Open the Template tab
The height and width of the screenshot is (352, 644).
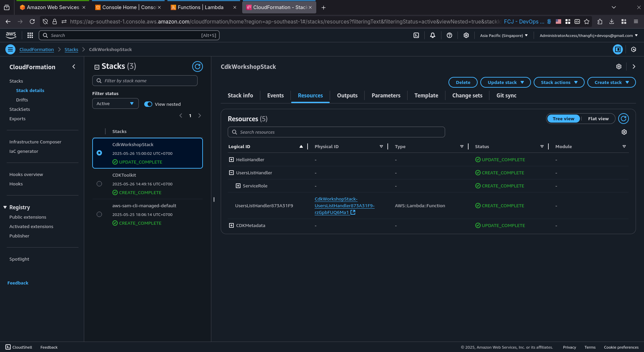point(426,95)
